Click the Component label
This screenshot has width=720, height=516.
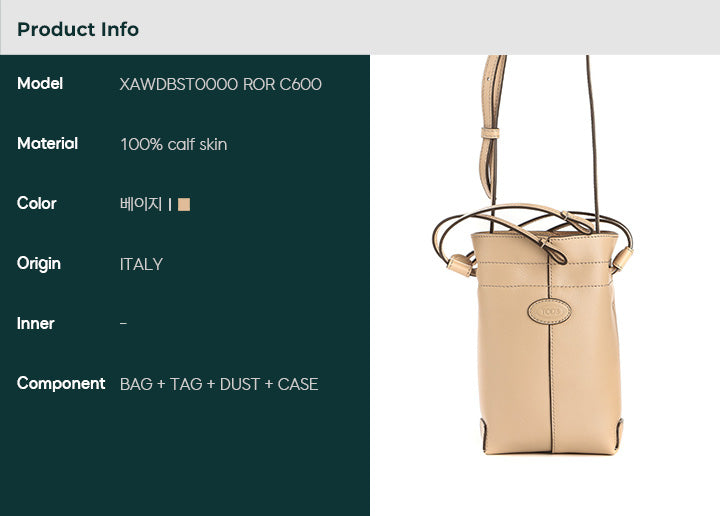pyautogui.click(x=61, y=384)
